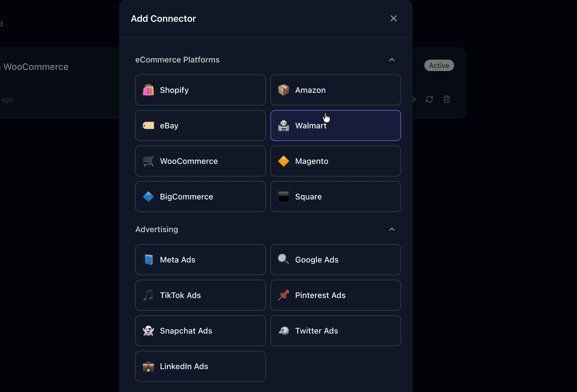Screen dimensions: 577x392
Task: Click the magnifier icon beside Google Ads
Action: [x=283, y=259]
